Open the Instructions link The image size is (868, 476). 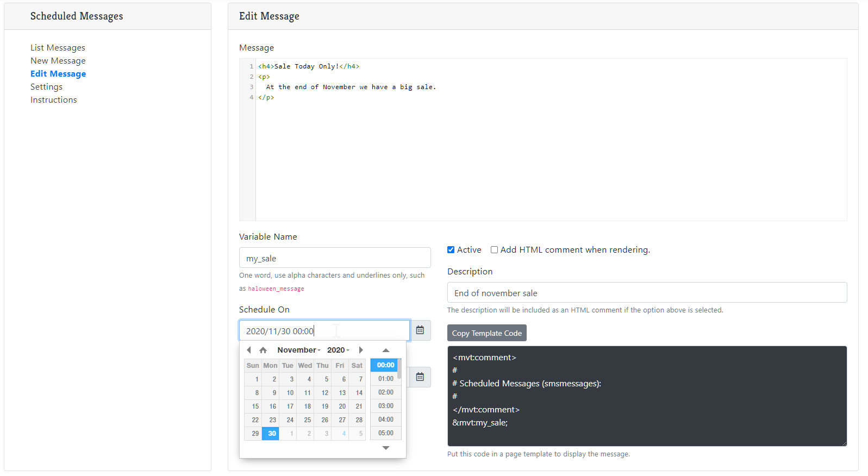[53, 100]
